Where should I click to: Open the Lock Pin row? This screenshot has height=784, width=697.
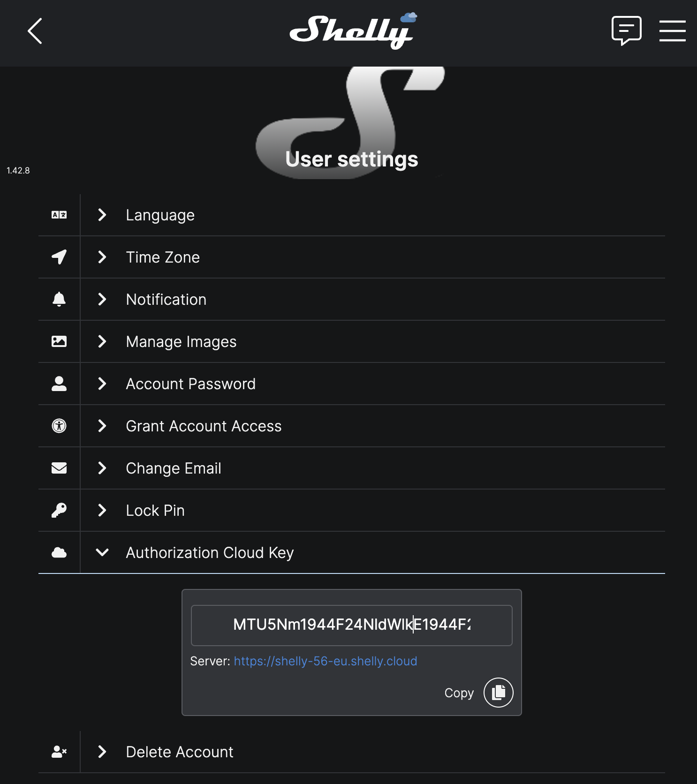coord(352,510)
